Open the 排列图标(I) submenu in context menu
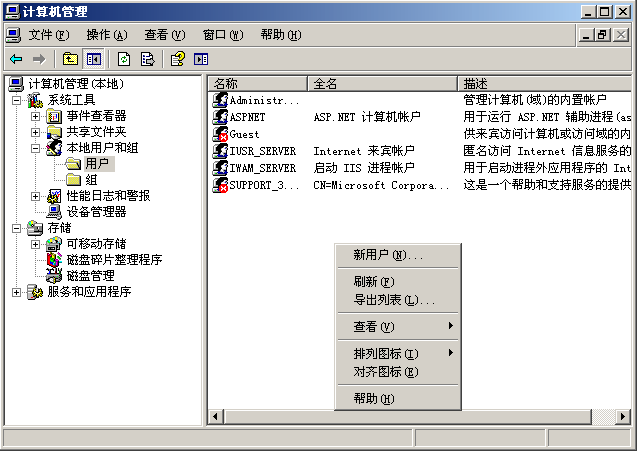Image resolution: width=637 pixels, height=451 pixels. pos(398,353)
